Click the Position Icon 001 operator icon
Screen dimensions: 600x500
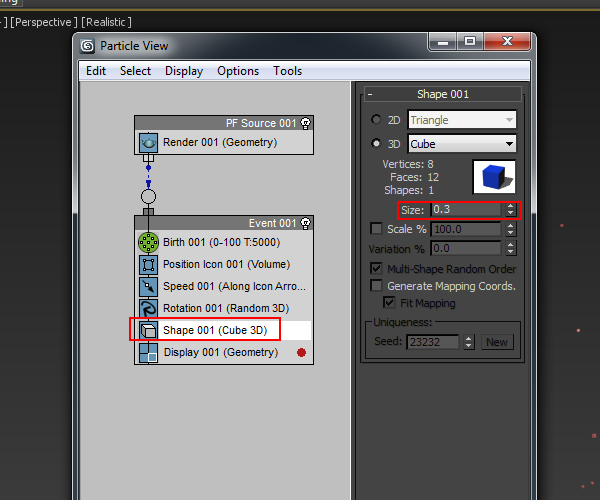148,265
